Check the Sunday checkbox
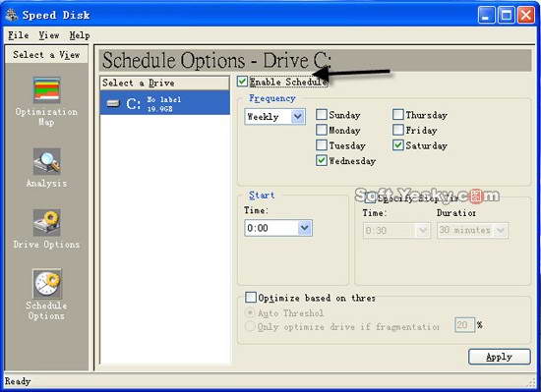The height and width of the screenshot is (392, 541). click(x=322, y=114)
